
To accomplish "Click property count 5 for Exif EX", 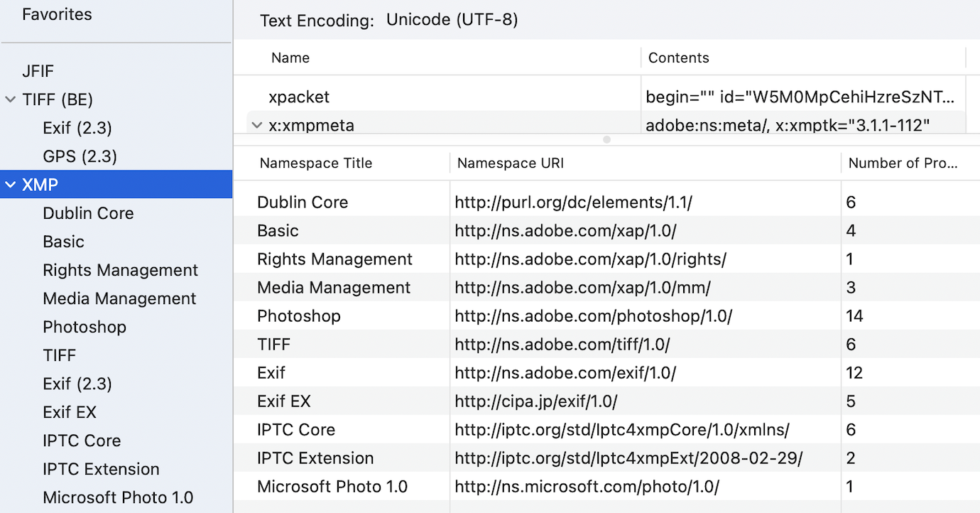I will (851, 401).
